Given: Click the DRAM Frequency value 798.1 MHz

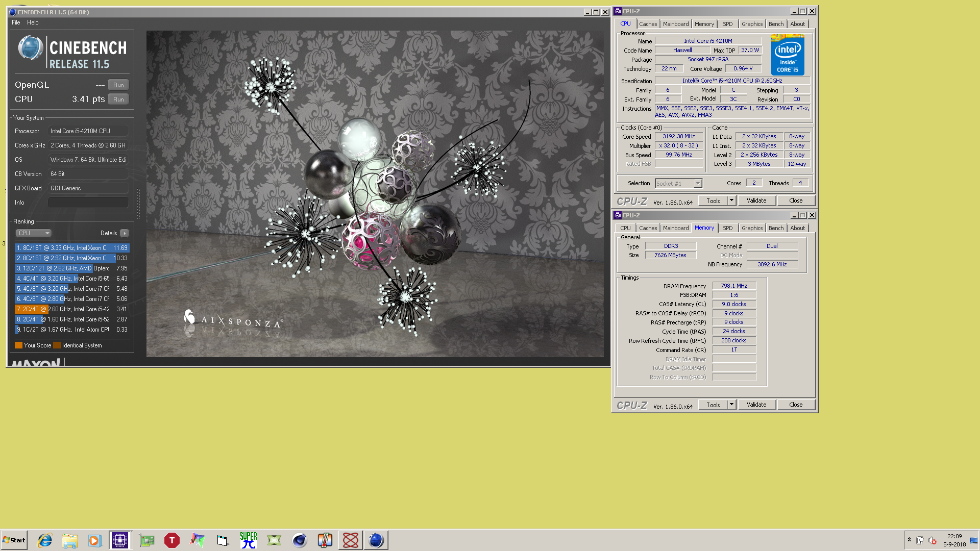Looking at the screenshot, I should [x=734, y=286].
